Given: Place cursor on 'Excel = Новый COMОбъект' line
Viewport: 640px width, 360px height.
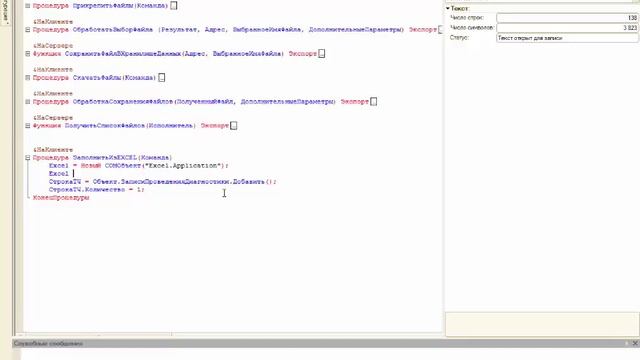Looking at the screenshot, I should 139,166.
